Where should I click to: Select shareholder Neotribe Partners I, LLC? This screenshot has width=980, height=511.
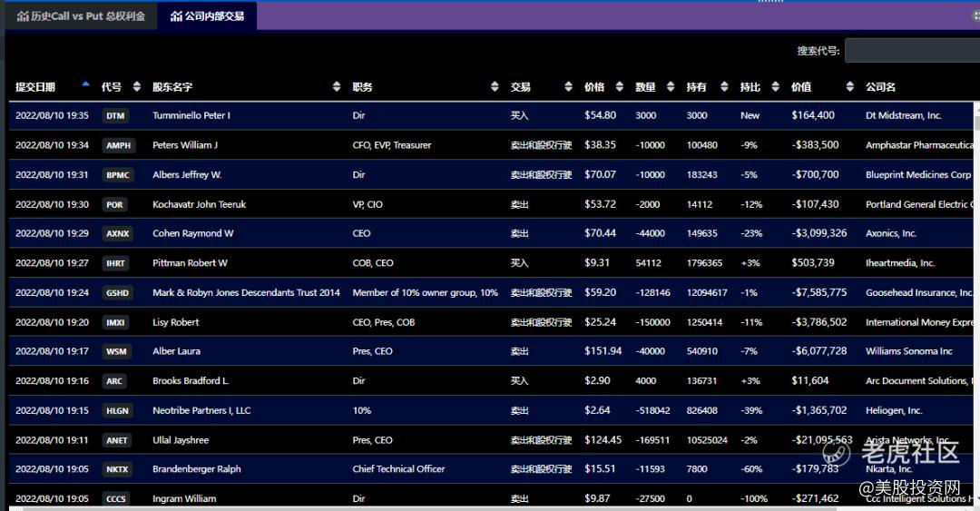coord(201,411)
